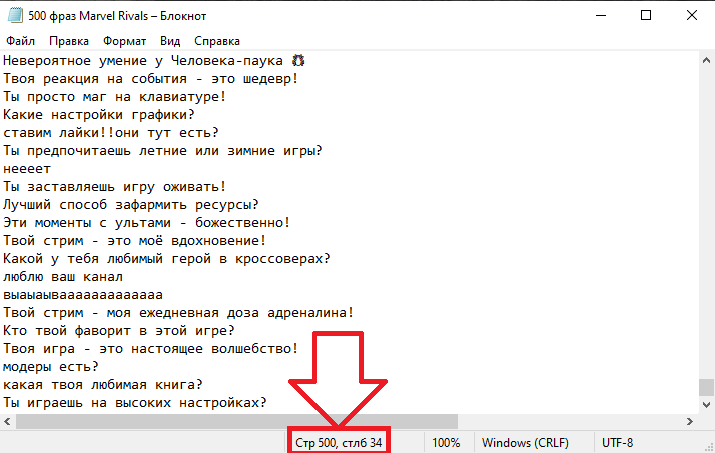Click the line 'Какой у тебя любимый герой в кроссоверах?'
715x453 pixels.
[x=166, y=259]
